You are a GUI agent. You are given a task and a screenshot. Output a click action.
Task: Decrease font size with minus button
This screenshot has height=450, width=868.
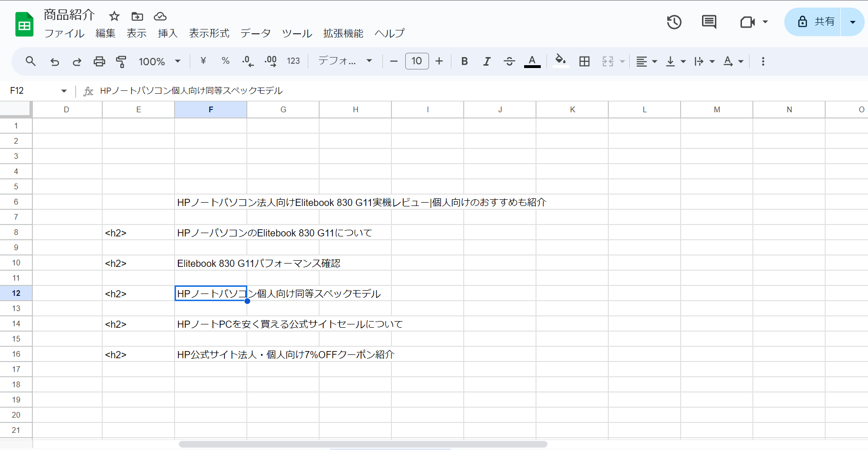click(x=394, y=61)
